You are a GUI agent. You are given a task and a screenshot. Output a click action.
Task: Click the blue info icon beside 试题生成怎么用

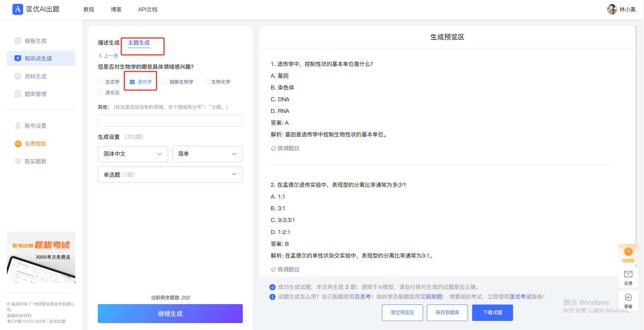(x=272, y=297)
